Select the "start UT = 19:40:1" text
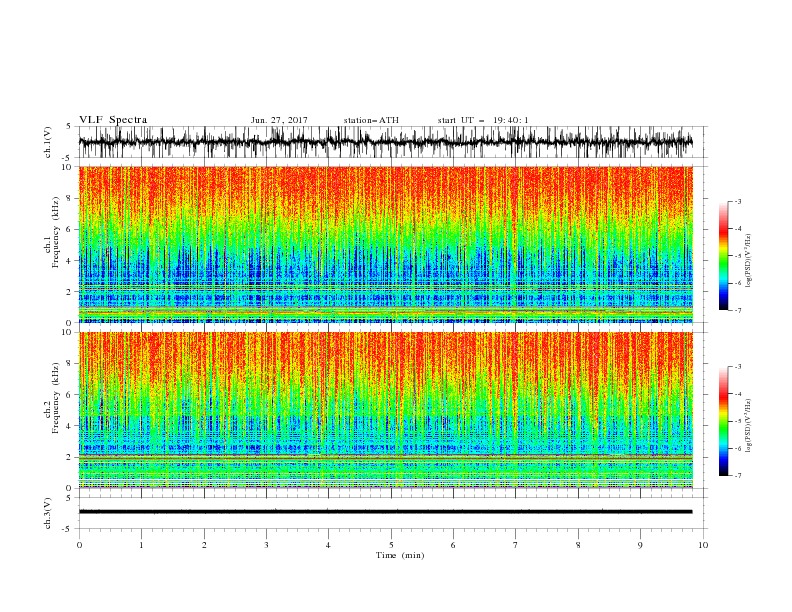This screenshot has width=792, height=612. (483, 120)
